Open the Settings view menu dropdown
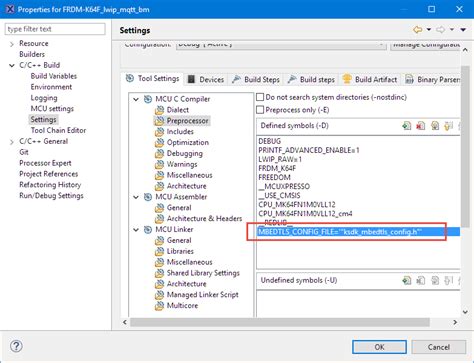 click(x=463, y=30)
